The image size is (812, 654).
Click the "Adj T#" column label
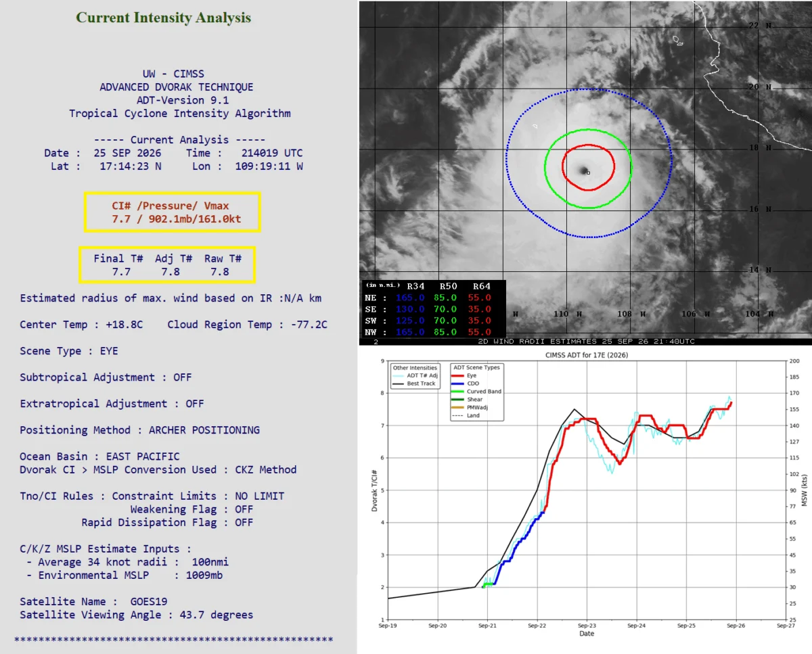(174, 258)
